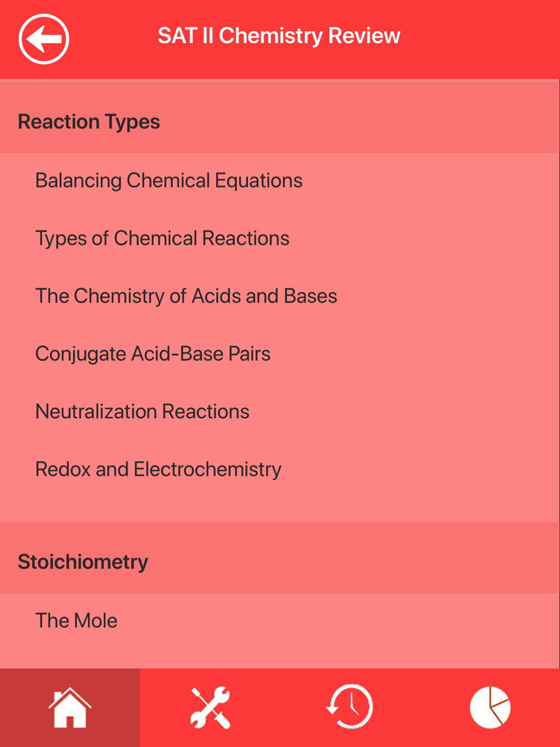Select the Stoichiometry section header
Viewport: 560px width, 747px height.
point(280,561)
